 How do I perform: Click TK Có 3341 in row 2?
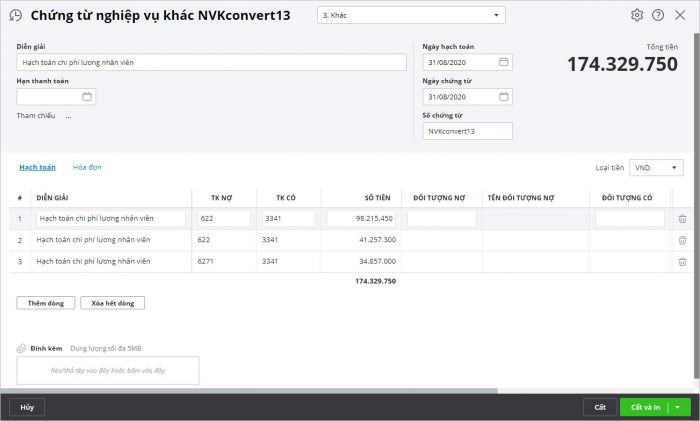click(x=270, y=240)
